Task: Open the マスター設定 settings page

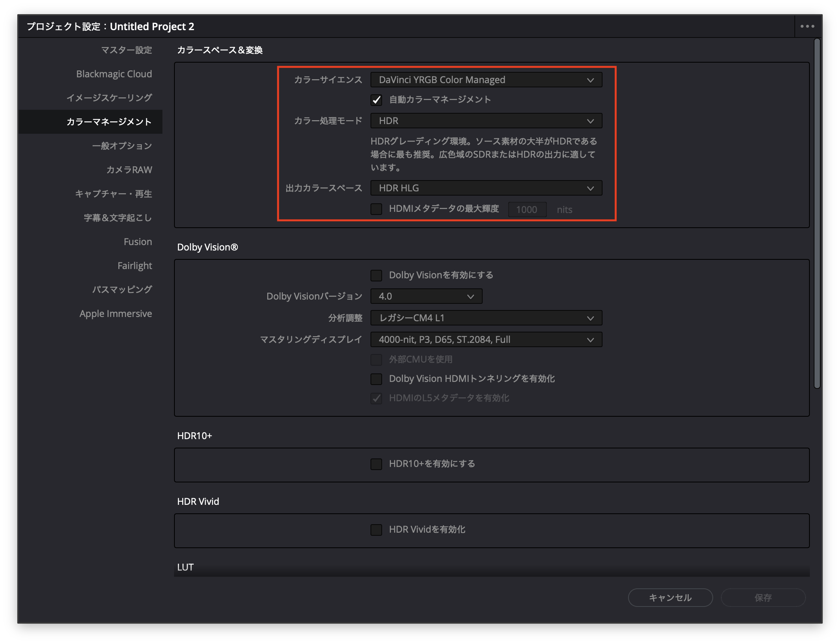Action: 126,50
